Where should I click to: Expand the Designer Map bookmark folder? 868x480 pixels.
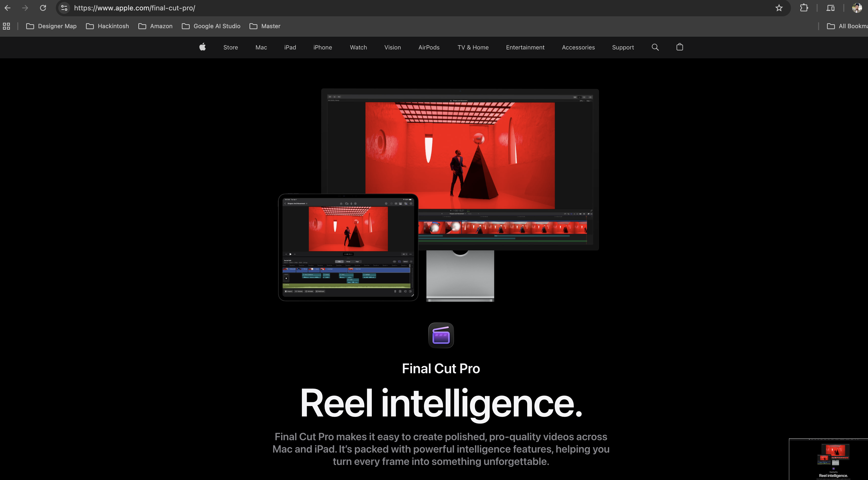point(52,26)
